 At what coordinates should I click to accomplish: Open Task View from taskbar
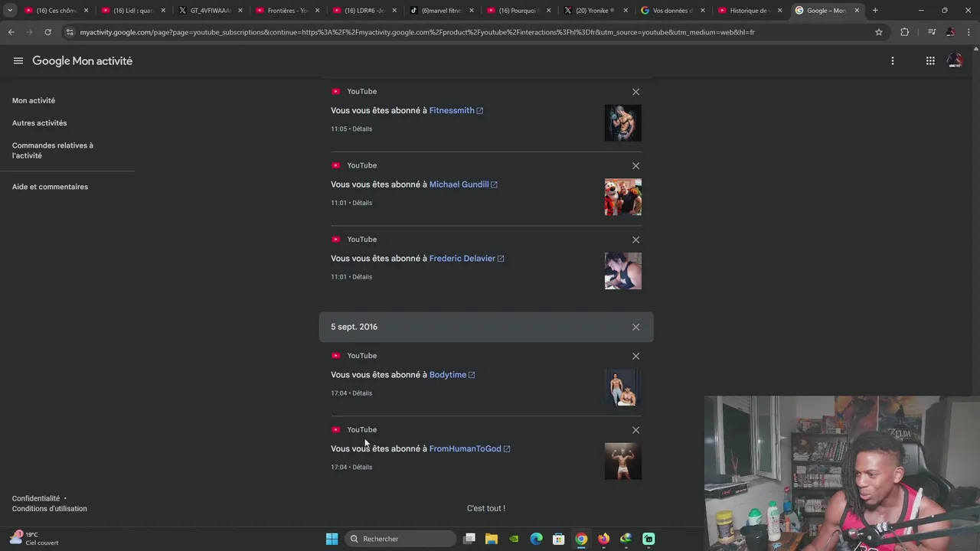pos(469,539)
